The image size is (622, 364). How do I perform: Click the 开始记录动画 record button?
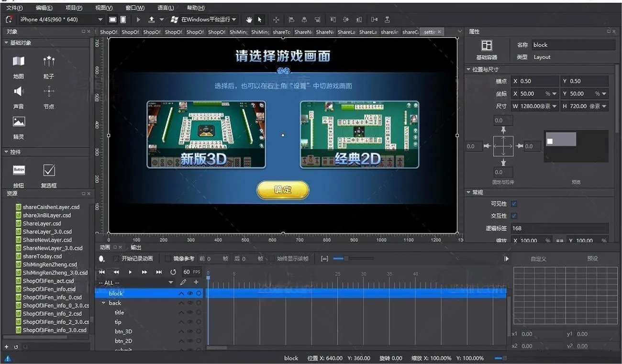[133, 259]
